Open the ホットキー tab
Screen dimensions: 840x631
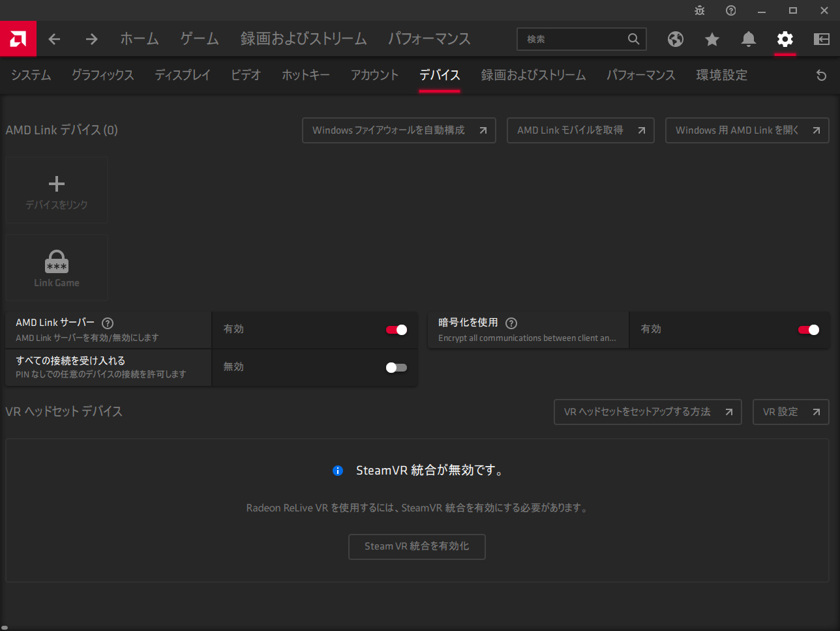pyautogui.click(x=305, y=76)
